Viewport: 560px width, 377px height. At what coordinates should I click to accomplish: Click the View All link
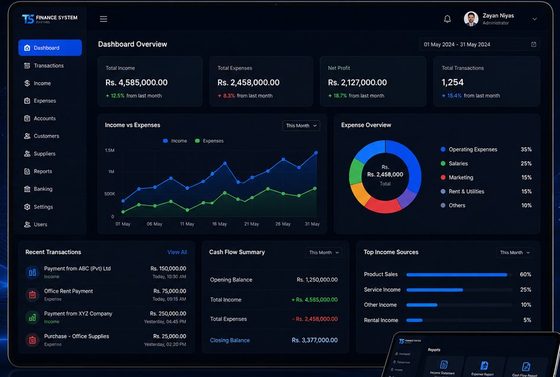click(177, 252)
